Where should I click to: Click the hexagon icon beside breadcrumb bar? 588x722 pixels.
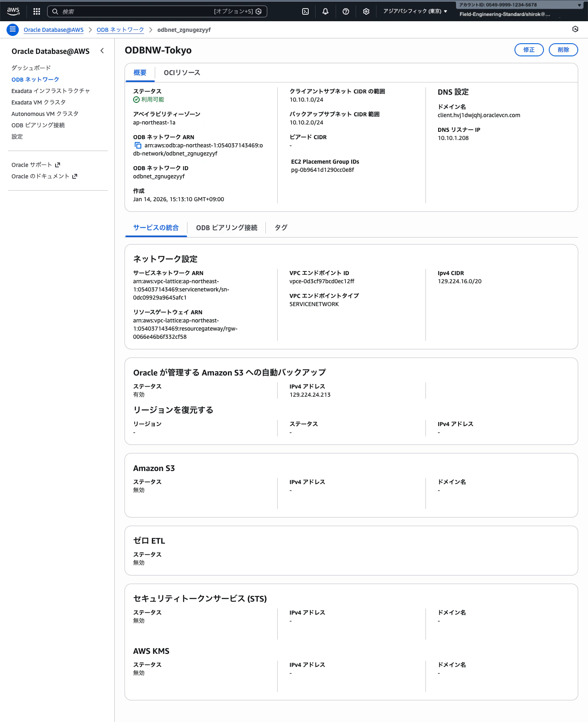575,29
